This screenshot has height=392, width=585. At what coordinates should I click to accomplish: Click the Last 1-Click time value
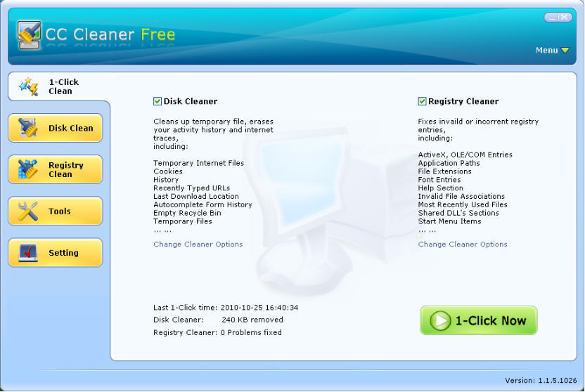(x=259, y=308)
